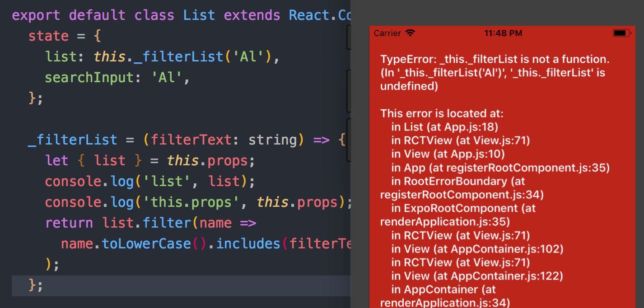644x308 pixels.
Task: Click 'in List (at App.js:18)' stack line
Action: [445, 127]
